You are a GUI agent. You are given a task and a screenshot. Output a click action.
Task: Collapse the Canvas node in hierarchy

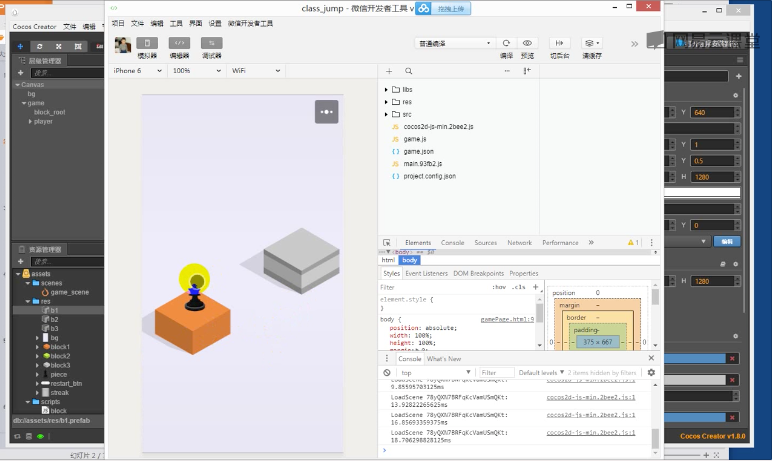(x=17, y=85)
